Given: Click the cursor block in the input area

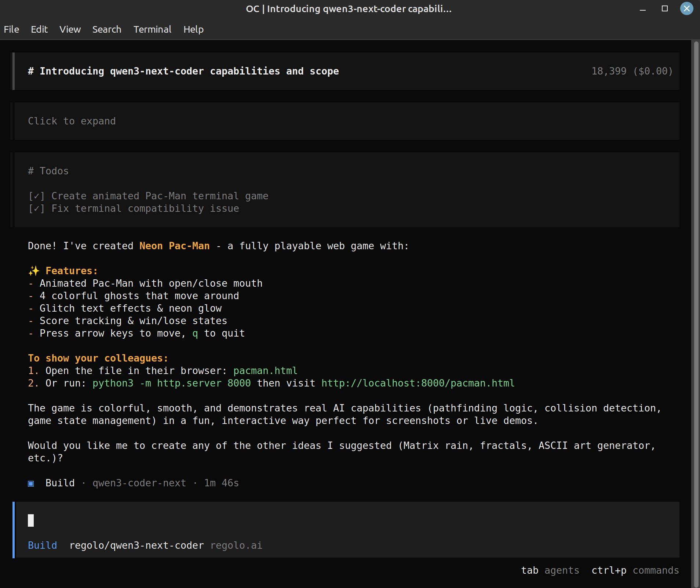Looking at the screenshot, I should [31, 520].
